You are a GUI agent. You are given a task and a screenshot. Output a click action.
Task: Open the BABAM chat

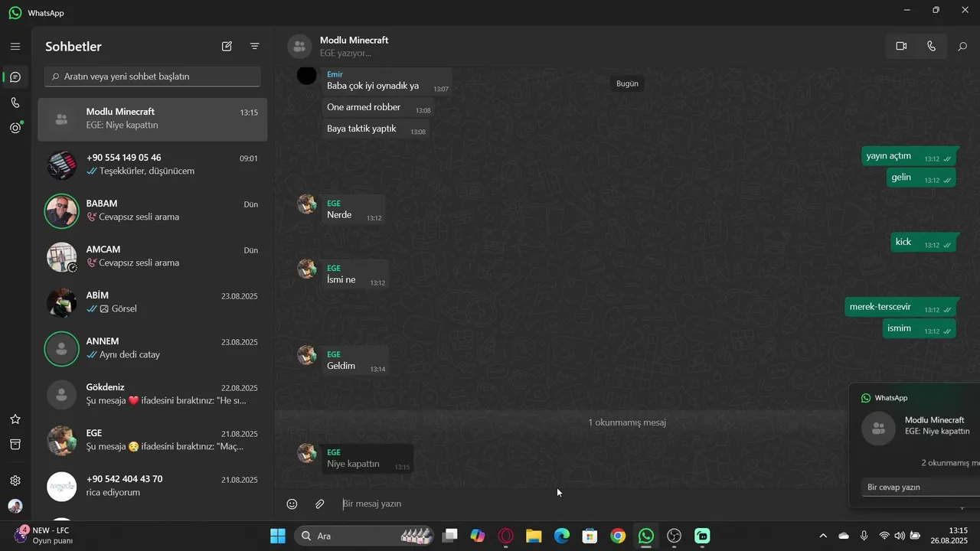click(152, 210)
